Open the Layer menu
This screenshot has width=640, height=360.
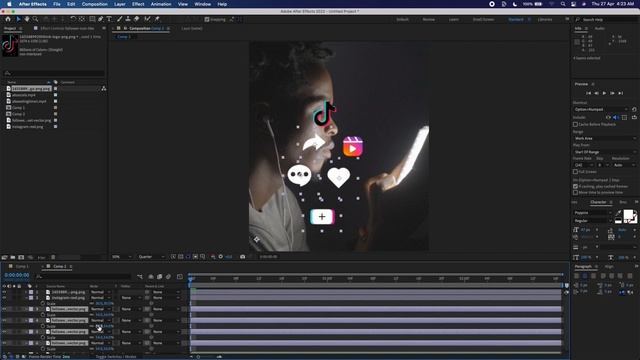tap(120, 4)
